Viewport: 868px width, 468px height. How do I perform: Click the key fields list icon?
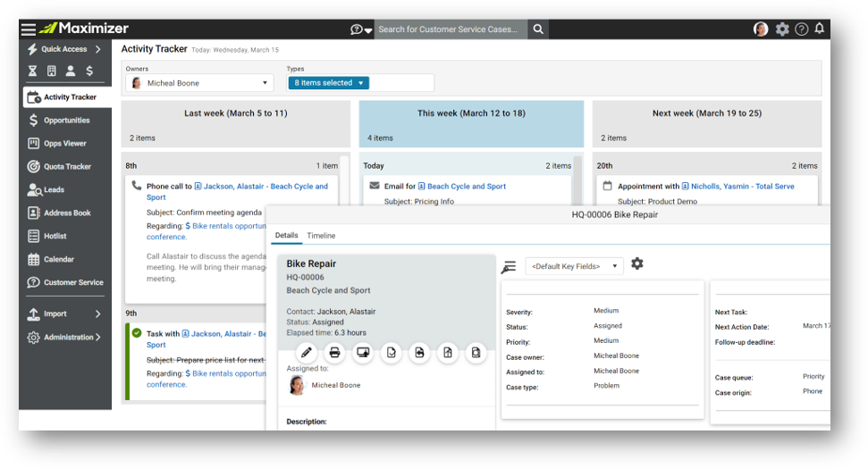508,267
